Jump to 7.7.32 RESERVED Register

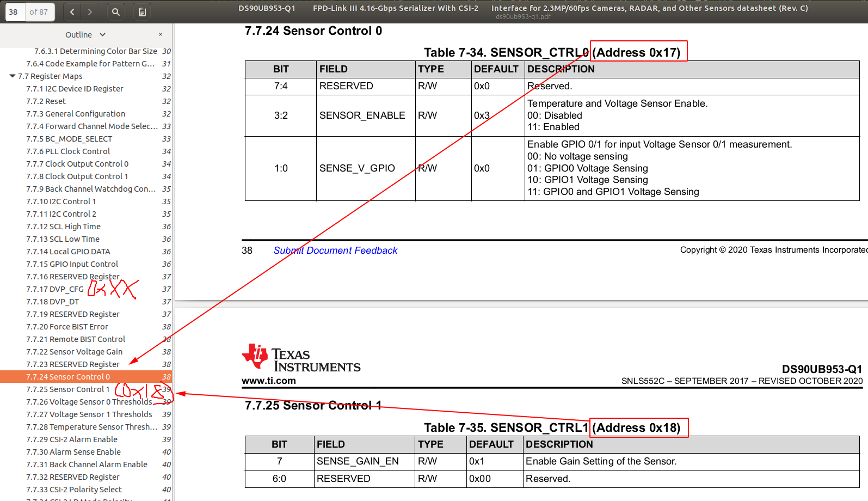pos(73,477)
